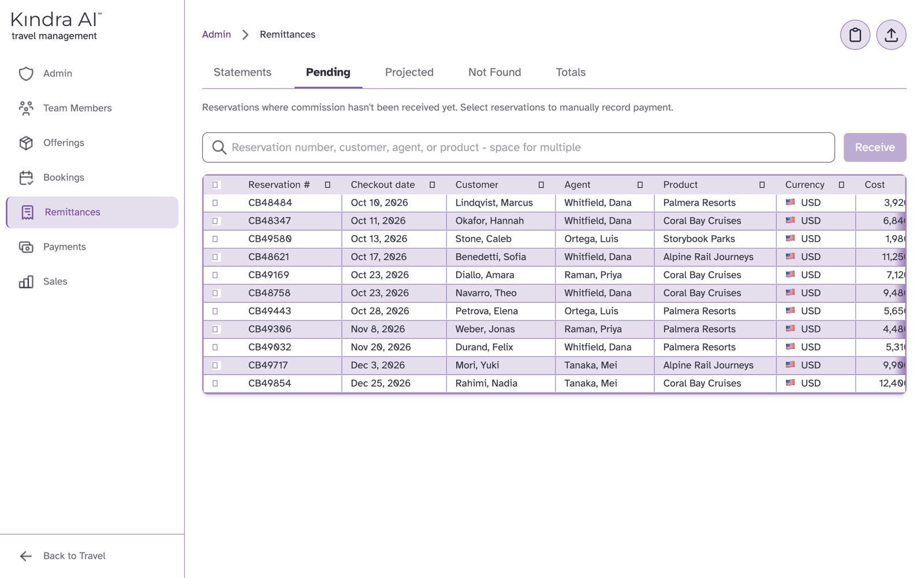
Task: Go to Back to Travel link
Action: 74,556
